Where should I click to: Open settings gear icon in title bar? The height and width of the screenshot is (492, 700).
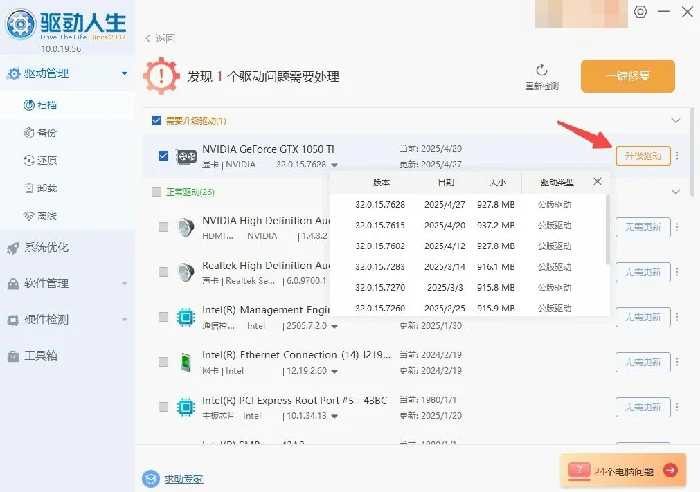640,12
